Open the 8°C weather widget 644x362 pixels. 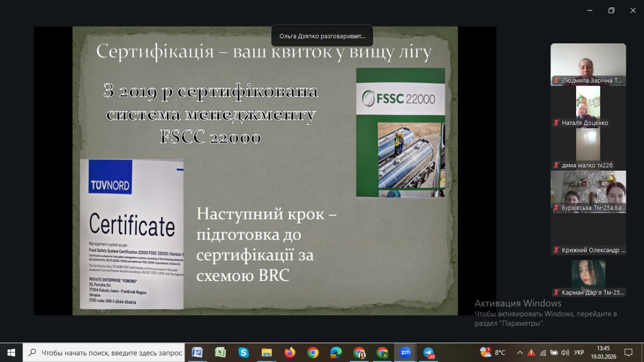coord(494,352)
